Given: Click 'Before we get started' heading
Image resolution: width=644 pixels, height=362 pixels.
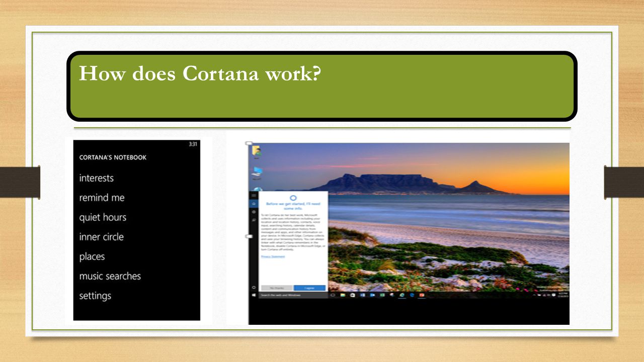Looking at the screenshot, I should 294,206.
